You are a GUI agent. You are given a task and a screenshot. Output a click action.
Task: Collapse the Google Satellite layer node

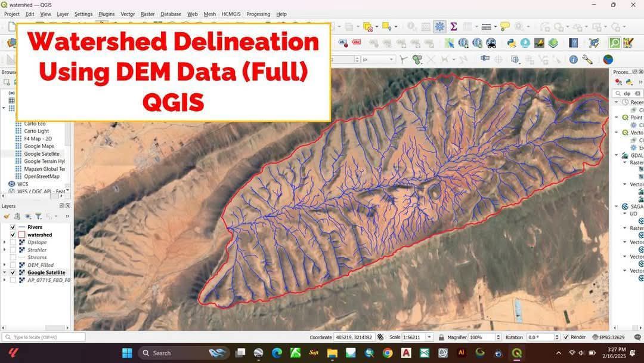[x=5, y=272]
